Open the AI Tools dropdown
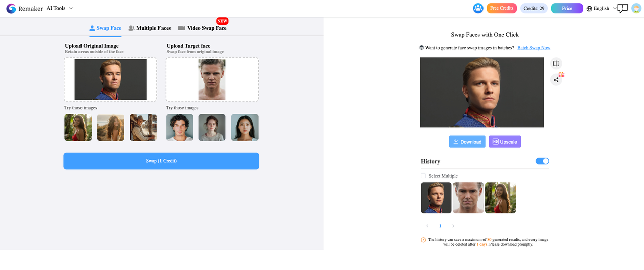Viewport: 644px width, 270px height. coord(60,8)
